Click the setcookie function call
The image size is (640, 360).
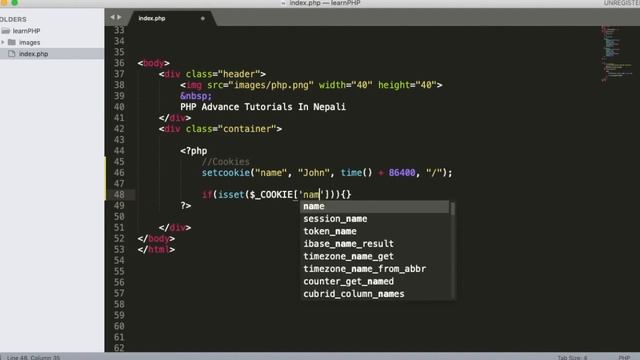[226, 173]
